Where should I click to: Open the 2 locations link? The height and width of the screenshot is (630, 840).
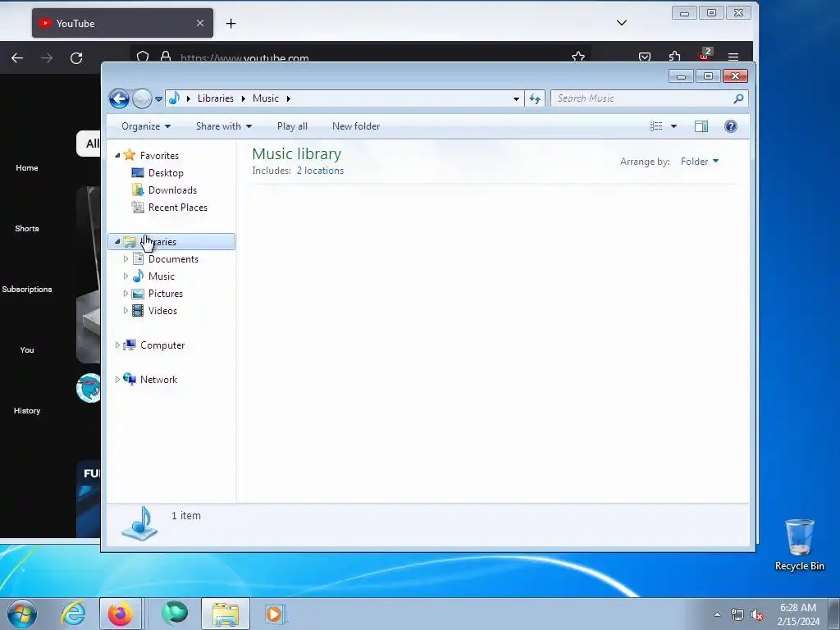[x=321, y=171]
